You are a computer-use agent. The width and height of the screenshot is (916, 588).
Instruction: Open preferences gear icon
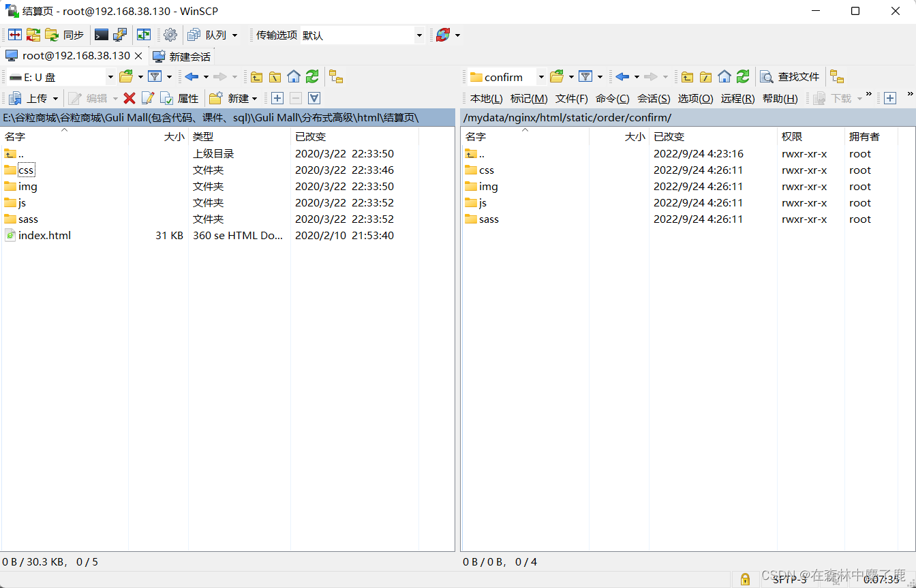pyautogui.click(x=170, y=35)
